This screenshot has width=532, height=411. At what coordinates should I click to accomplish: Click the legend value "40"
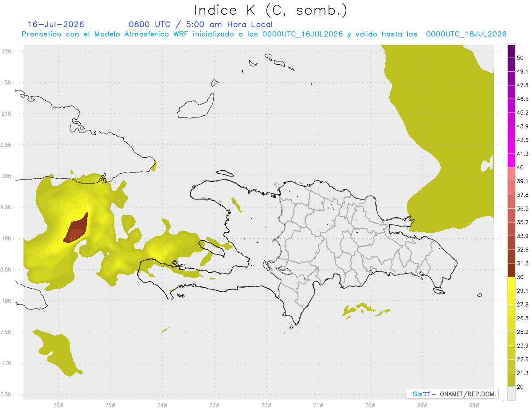(520, 167)
